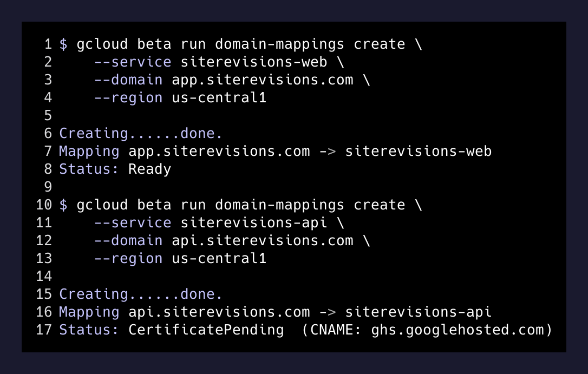Viewport: 588px width, 374px height.
Task: Select 'api.siterevisions.com' on the --domain line
Action: 263,241
